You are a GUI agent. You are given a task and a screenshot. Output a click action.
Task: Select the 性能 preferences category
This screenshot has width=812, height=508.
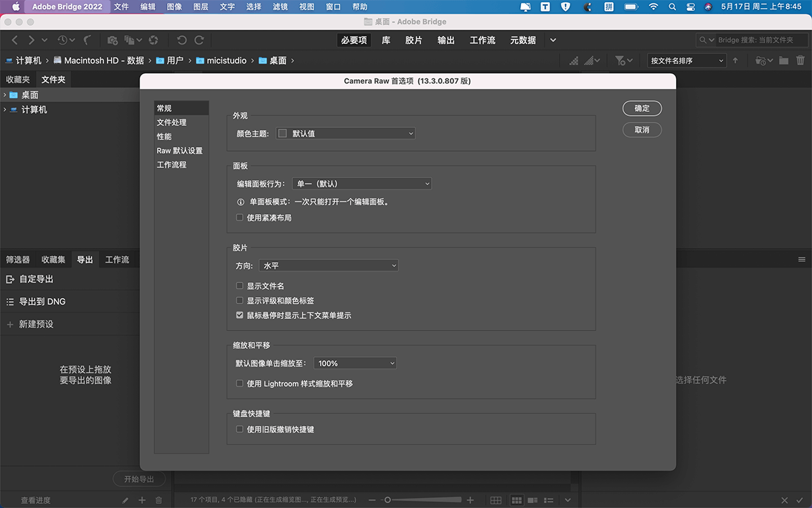[164, 137]
